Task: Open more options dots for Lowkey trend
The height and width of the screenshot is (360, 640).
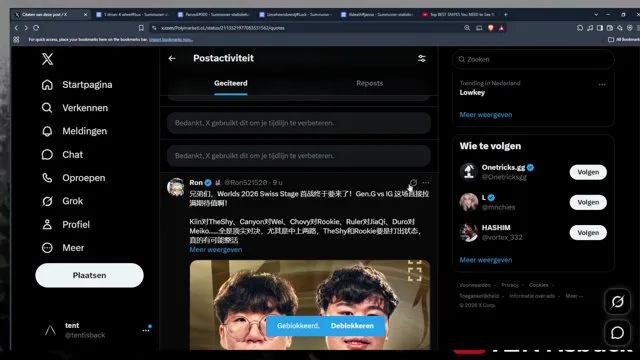Action: tap(602, 84)
